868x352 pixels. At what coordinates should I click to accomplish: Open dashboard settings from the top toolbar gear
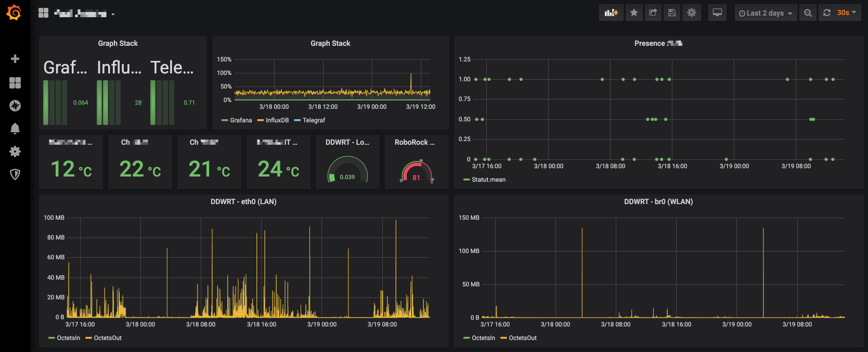point(692,13)
